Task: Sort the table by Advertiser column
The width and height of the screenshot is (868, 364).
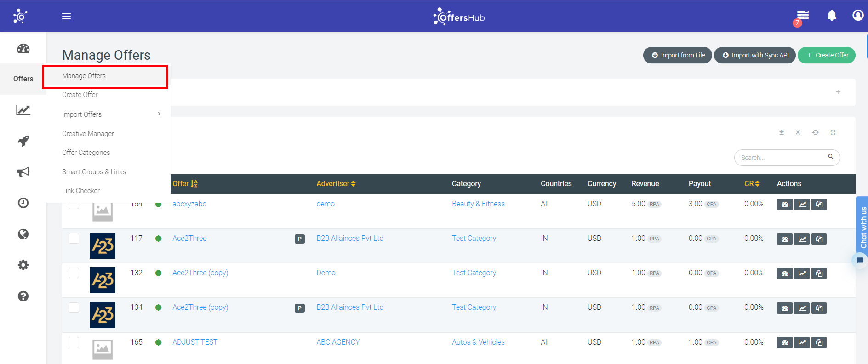Action: [336, 183]
